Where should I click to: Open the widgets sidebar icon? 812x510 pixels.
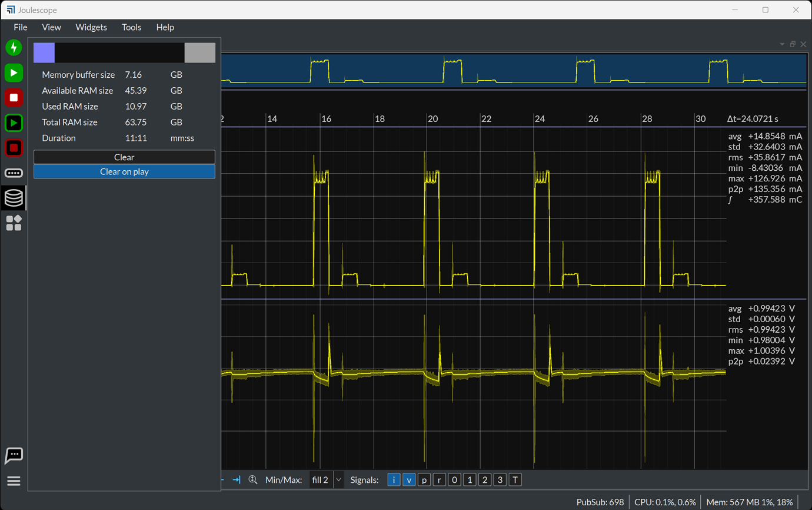tap(14, 223)
